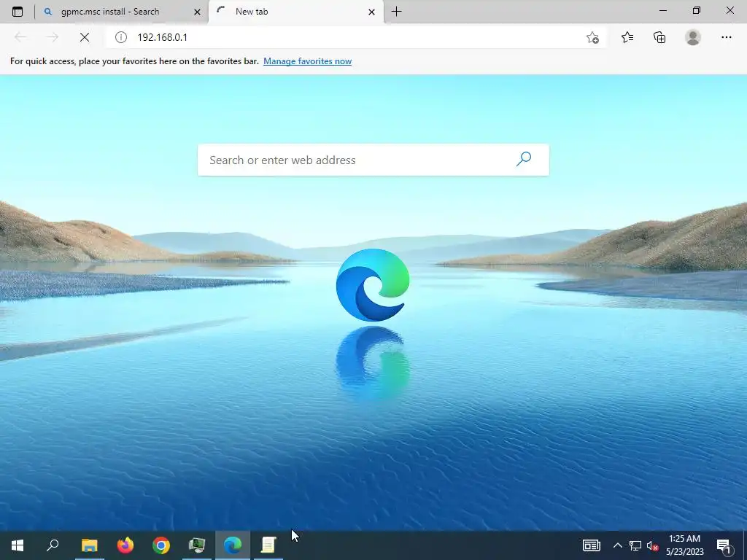Viewport: 747px width, 560px height.
Task: Launch Firefox from the taskbar
Action: point(125,545)
